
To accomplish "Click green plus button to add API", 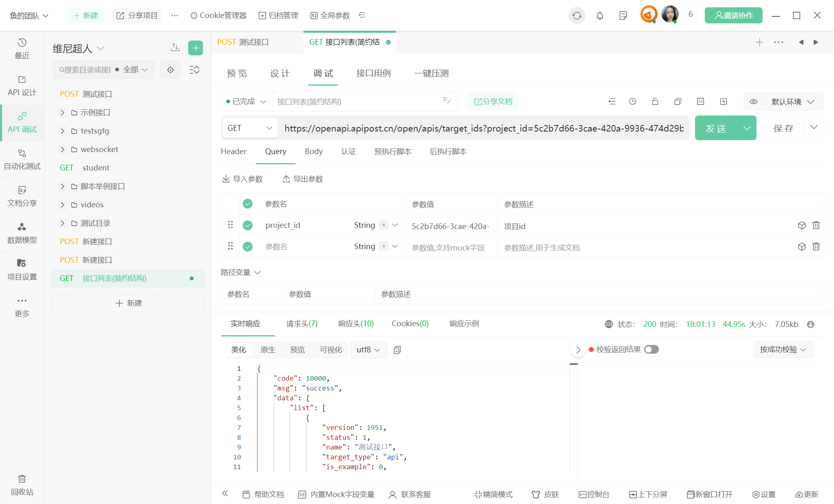I will pyautogui.click(x=196, y=48).
